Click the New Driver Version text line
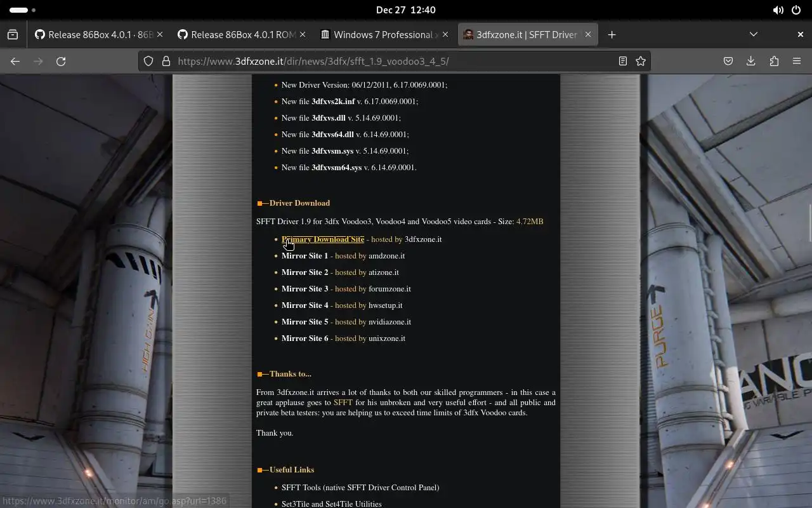 (364, 85)
